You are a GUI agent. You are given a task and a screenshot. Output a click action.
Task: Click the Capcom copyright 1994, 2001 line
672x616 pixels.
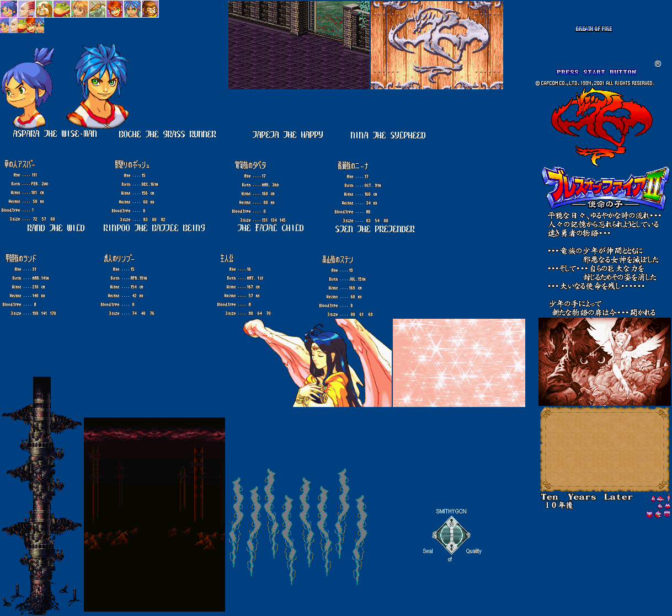(x=595, y=83)
